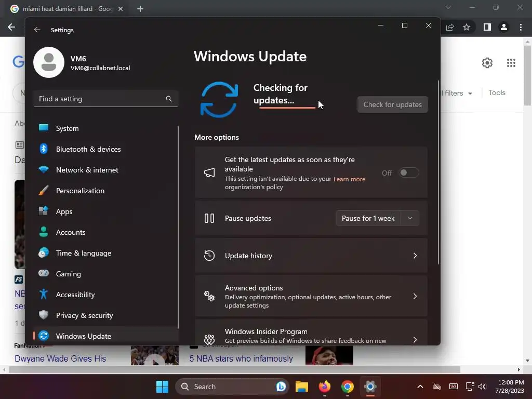This screenshot has height=399, width=532.
Task: Open the Learn more link
Action: [349, 179]
